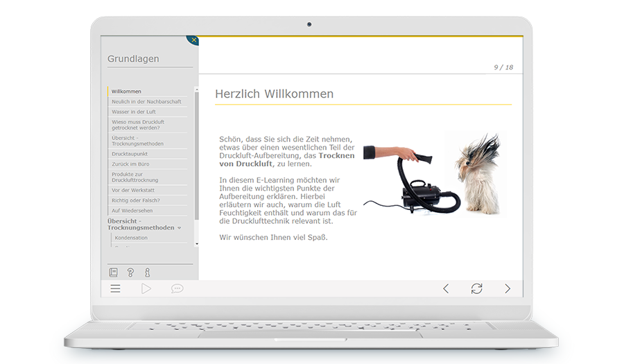
Task: Click the sidebar scrollbar down arrow
Action: (197, 244)
